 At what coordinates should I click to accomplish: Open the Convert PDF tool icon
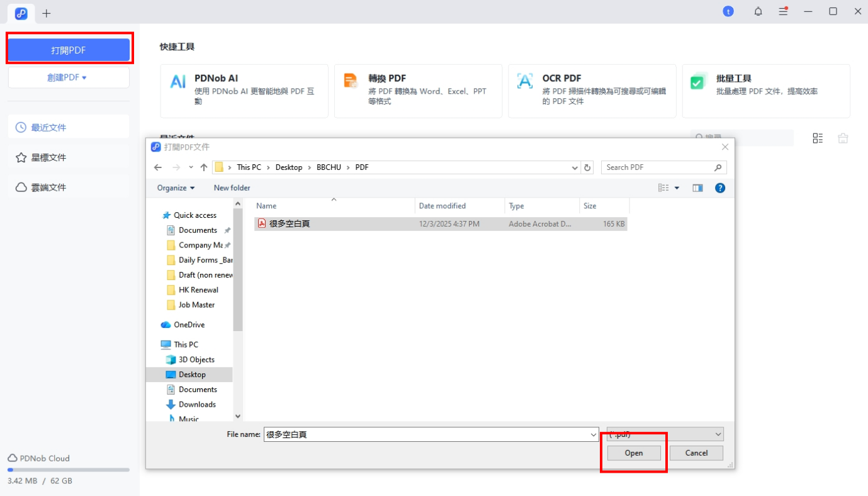point(351,81)
